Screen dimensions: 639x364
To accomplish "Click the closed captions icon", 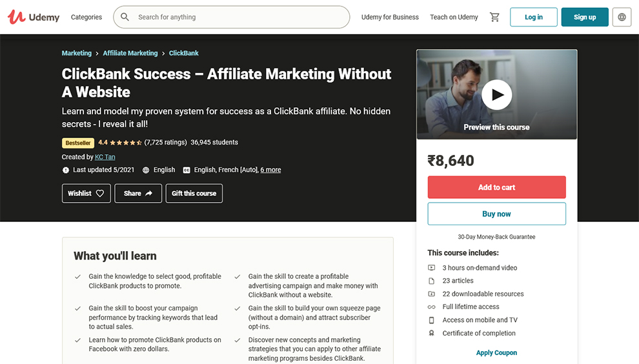I will tap(187, 170).
